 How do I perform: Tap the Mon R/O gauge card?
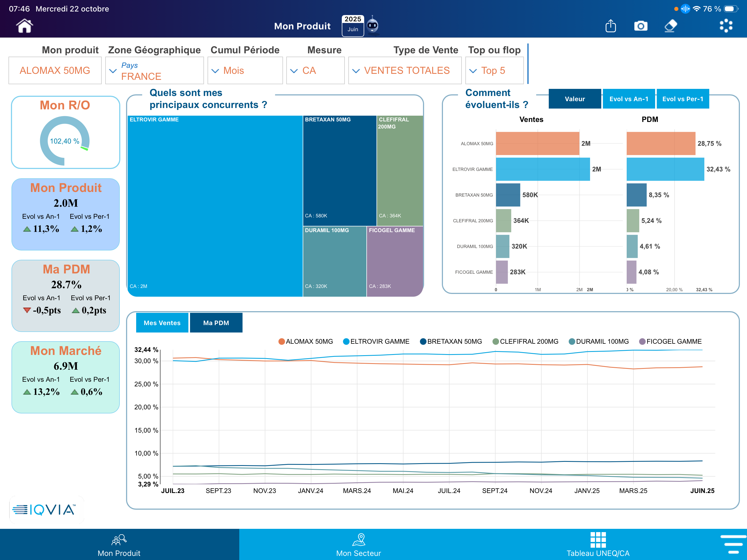coord(66,132)
